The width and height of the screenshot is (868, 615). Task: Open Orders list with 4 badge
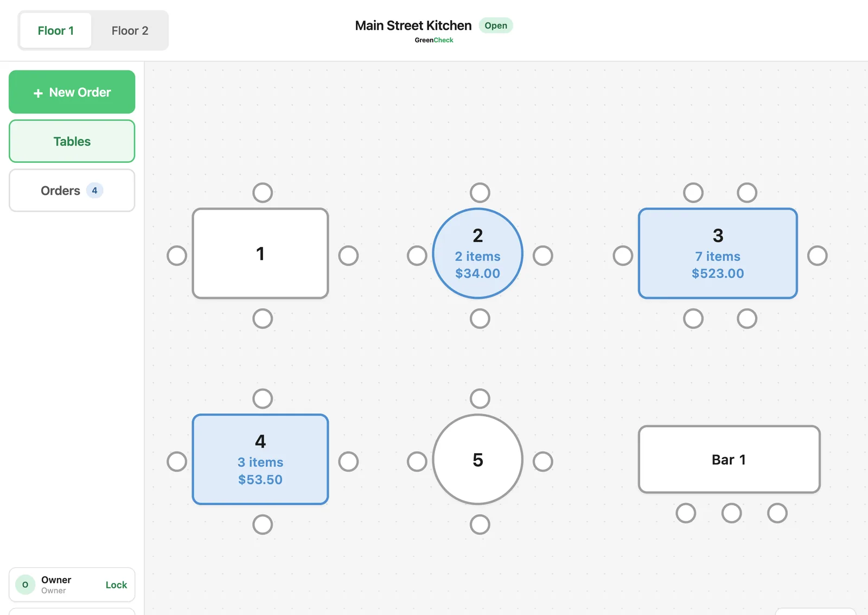(72, 191)
